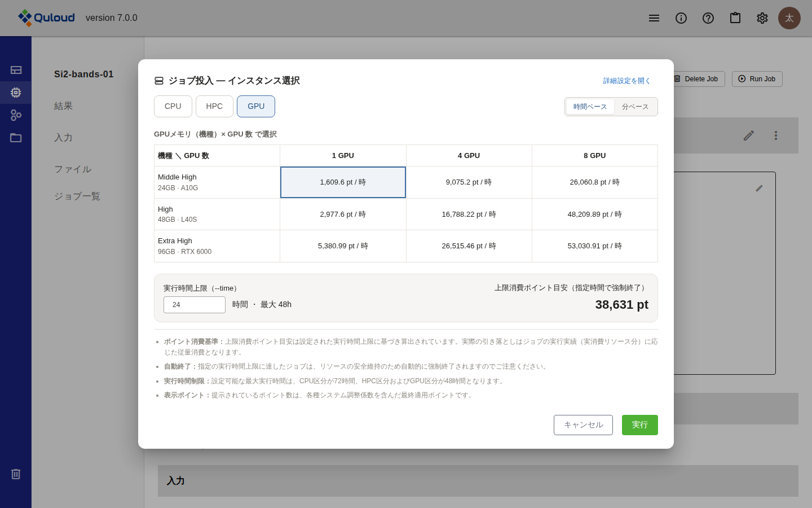Open 結果 in the side navigation
812x508 pixels.
[63, 106]
